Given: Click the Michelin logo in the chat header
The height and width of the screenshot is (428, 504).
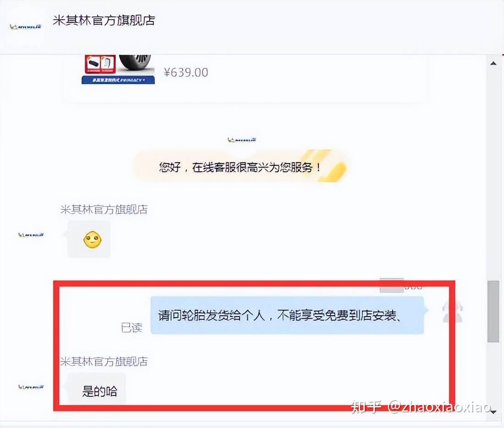Looking at the screenshot, I should click(x=26, y=27).
